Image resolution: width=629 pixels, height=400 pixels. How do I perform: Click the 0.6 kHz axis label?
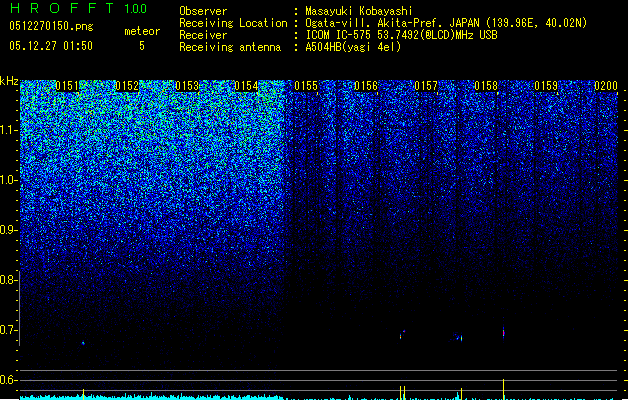point(8,380)
